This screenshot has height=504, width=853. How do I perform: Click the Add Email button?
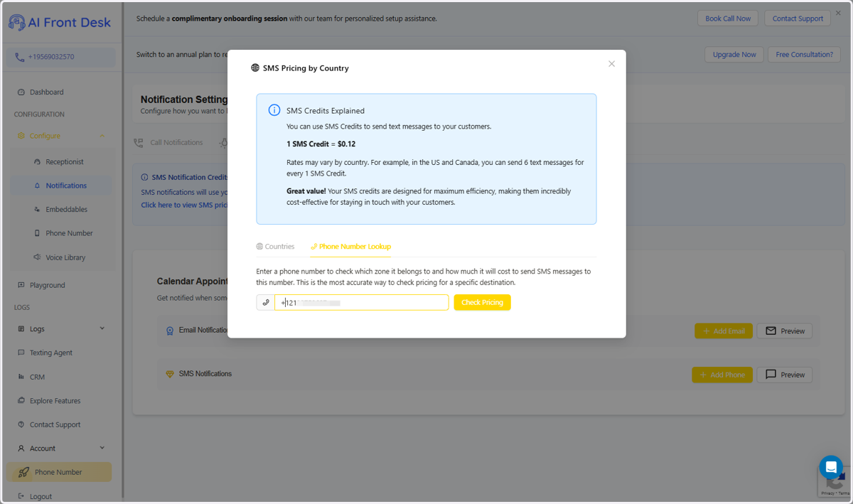click(x=724, y=331)
